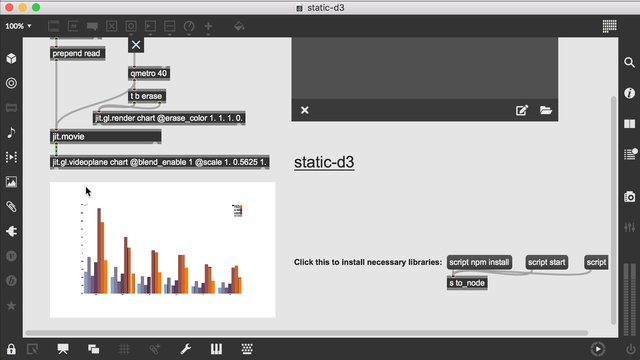Click the open folder icon in dark panel
This screenshot has width=640, height=360.
click(546, 110)
